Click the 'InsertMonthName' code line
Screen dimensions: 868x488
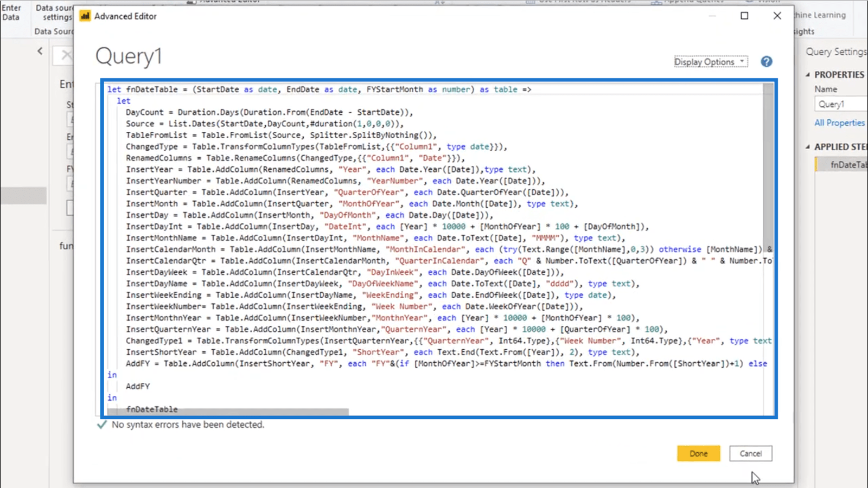click(375, 237)
